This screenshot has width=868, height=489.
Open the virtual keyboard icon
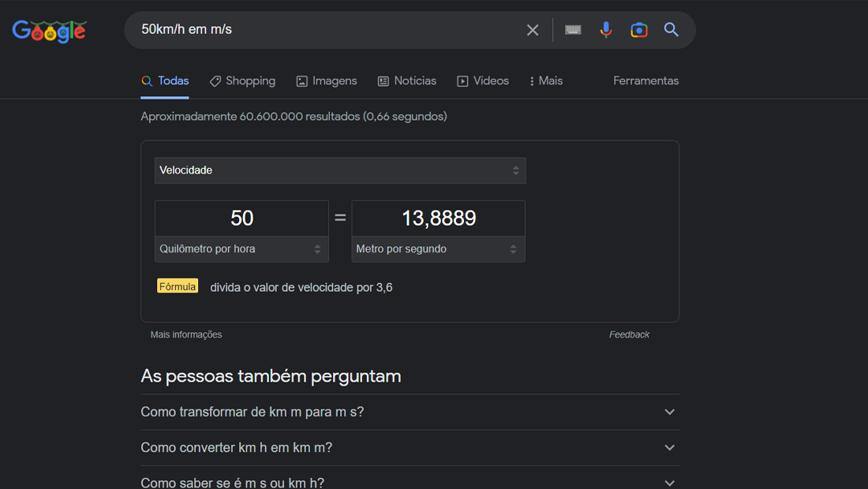click(573, 30)
